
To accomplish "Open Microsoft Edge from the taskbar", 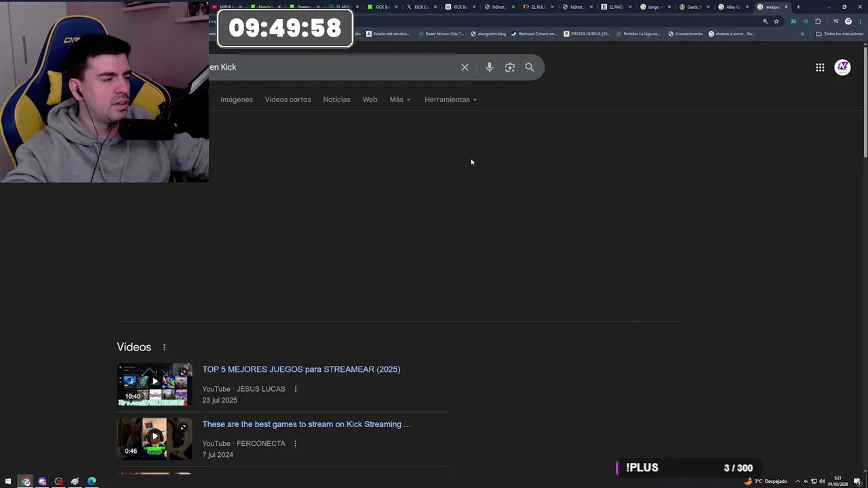I will pos(92,481).
